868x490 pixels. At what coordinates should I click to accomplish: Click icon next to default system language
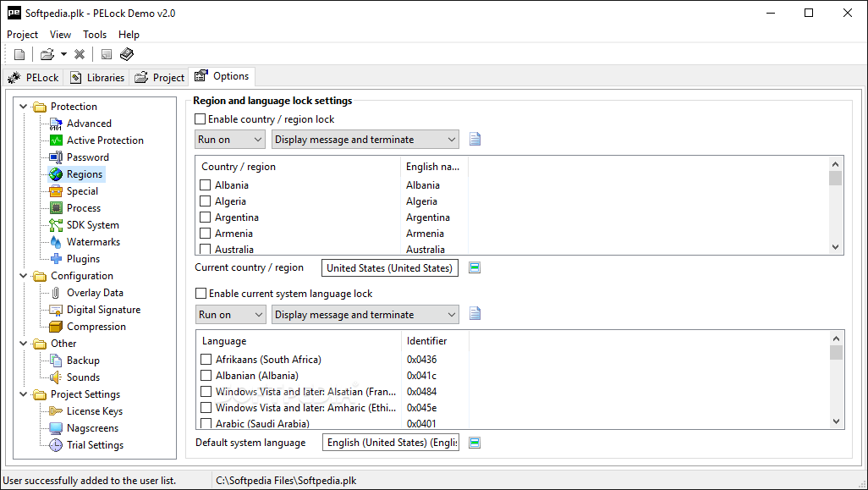(x=475, y=443)
